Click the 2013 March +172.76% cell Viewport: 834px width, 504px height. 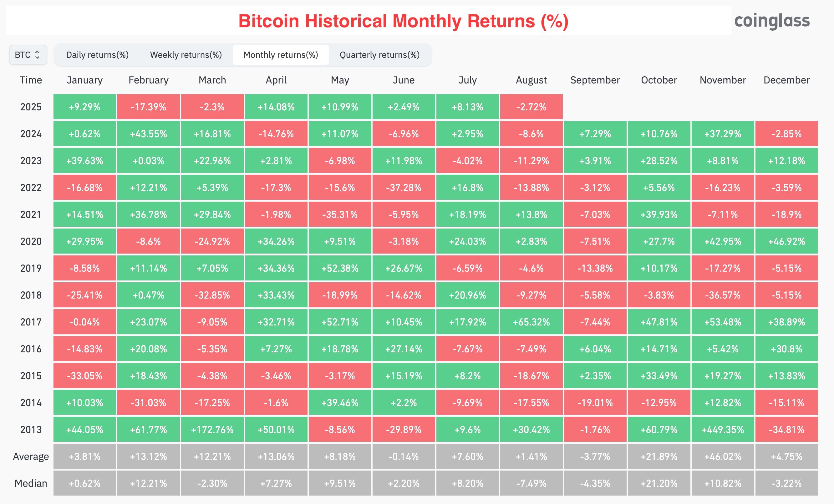point(212,430)
